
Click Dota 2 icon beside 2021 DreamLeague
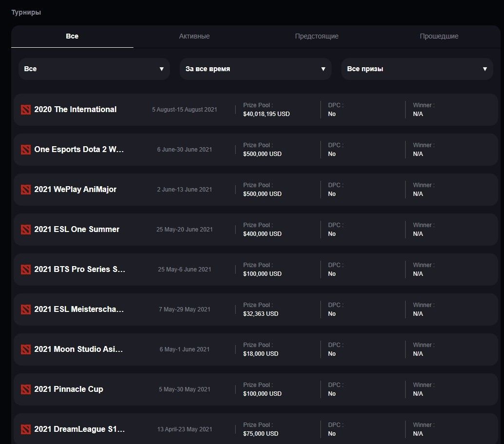[26, 429]
